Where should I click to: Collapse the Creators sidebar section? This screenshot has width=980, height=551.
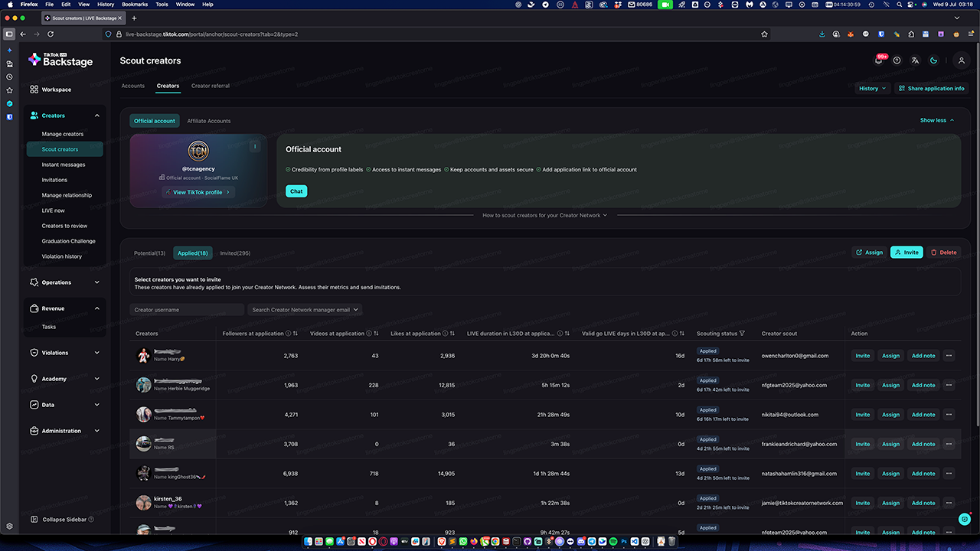coord(96,116)
